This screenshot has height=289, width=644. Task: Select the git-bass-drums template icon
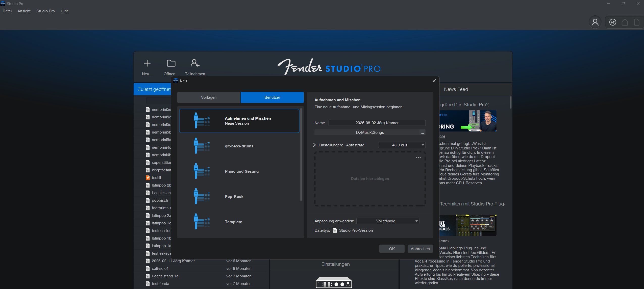click(202, 146)
